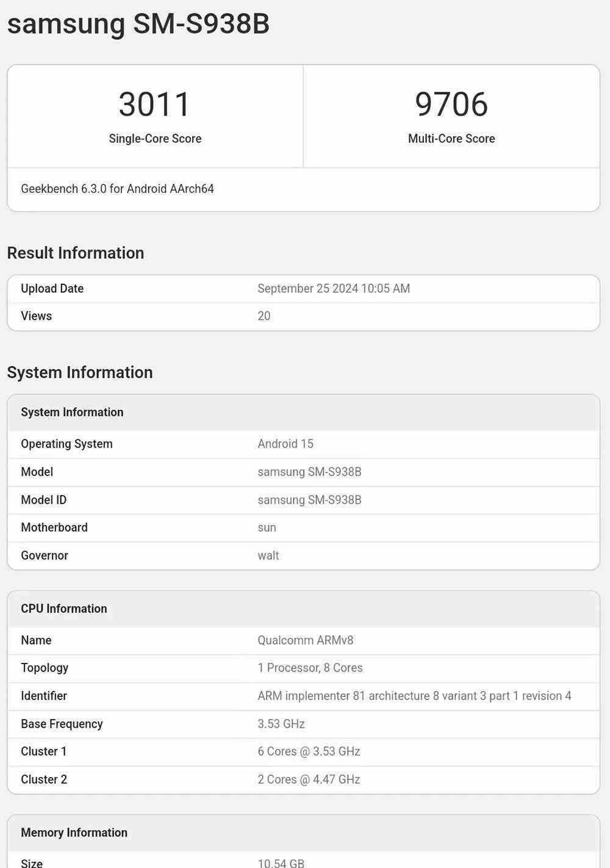The image size is (610, 868).
Task: Click the Android 15 operating system value
Action: pyautogui.click(x=285, y=444)
